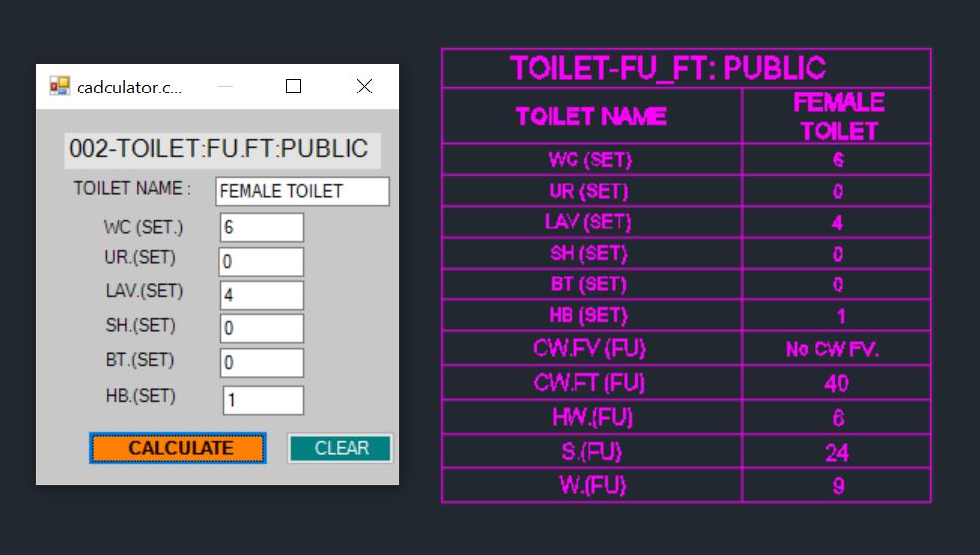Viewport: 980px width, 555px height.
Task: Close the cadculator window
Action: pos(364,87)
